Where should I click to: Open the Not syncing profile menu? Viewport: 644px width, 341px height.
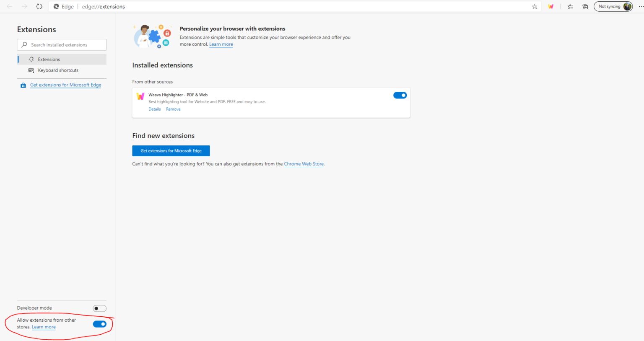613,6
